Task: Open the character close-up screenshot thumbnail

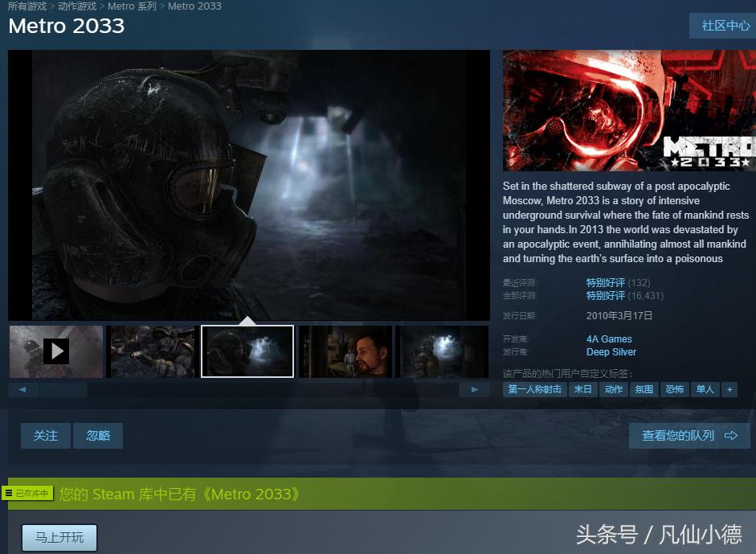Action: [345, 351]
